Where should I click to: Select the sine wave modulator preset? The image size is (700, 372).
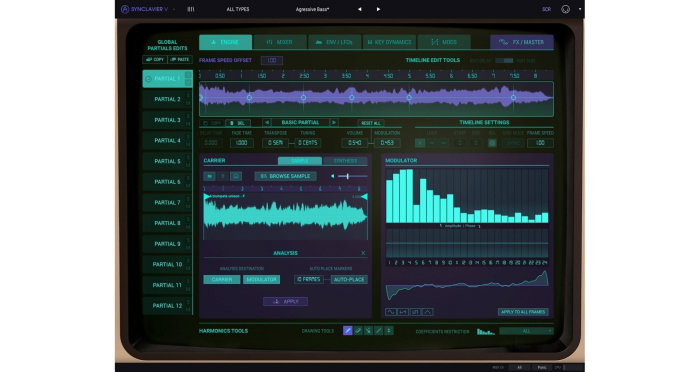(391, 312)
